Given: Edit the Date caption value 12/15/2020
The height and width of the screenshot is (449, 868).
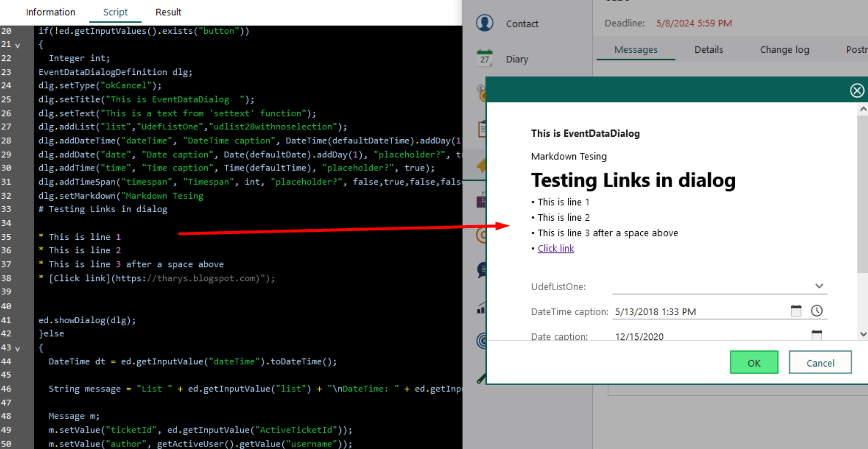Looking at the screenshot, I should 639,336.
